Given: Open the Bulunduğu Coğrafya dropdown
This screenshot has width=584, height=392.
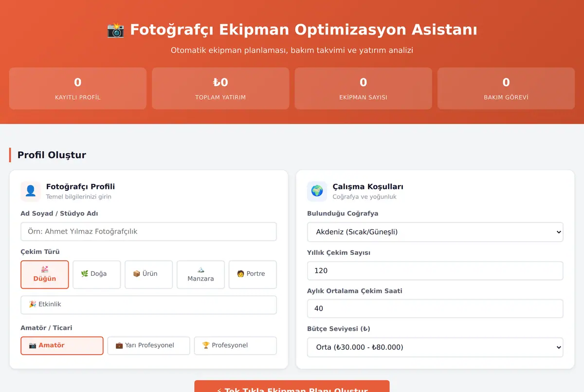Looking at the screenshot, I should [435, 232].
